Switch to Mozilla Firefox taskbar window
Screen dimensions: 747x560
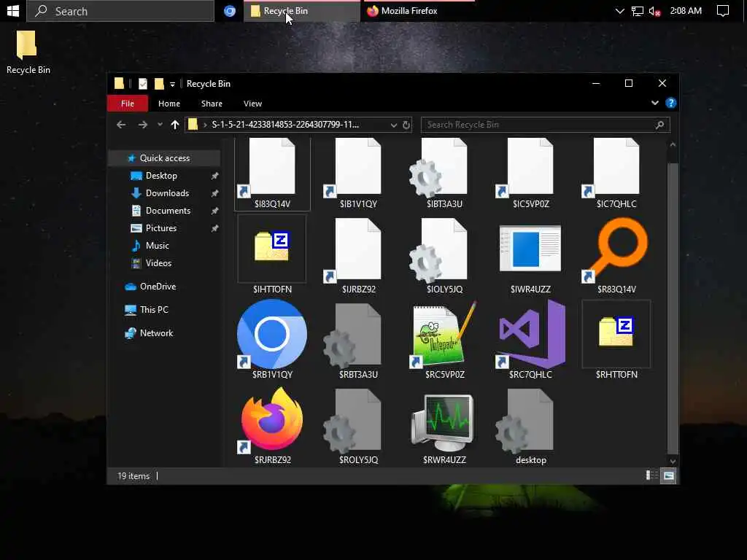(x=419, y=11)
